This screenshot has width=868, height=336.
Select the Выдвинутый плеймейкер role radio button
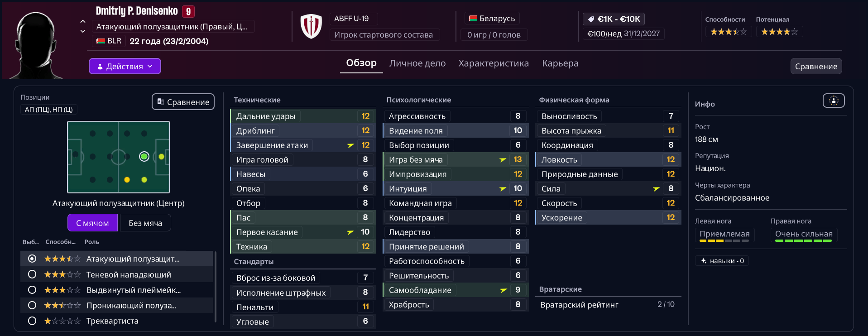coord(32,290)
